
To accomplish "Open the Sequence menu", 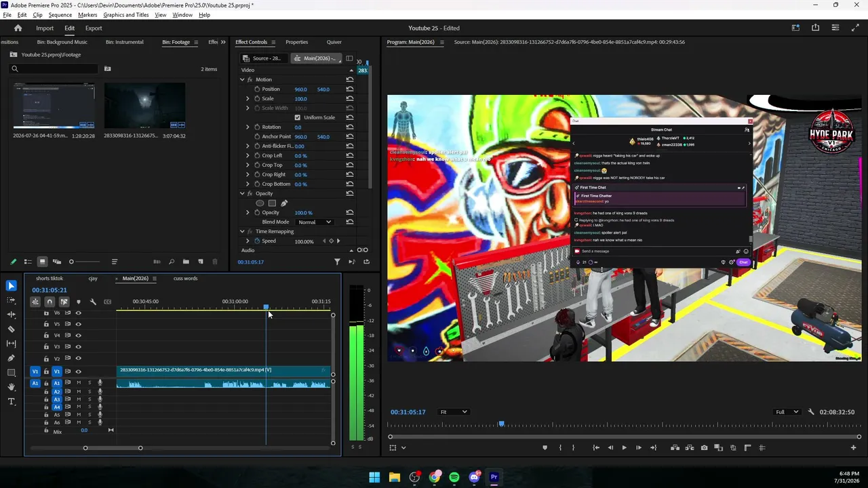I will pyautogui.click(x=60, y=15).
